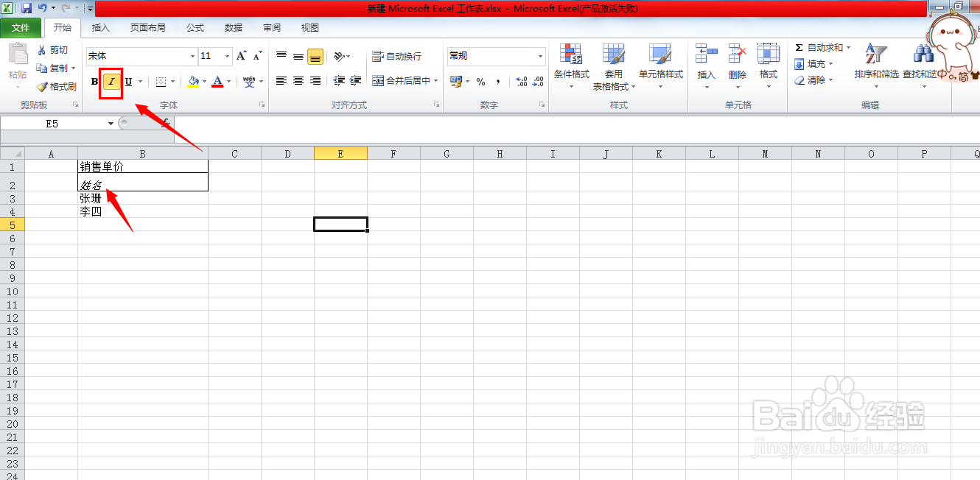Open Format as Table (套用表格格式)
The image size is (980, 480).
[x=614, y=66]
